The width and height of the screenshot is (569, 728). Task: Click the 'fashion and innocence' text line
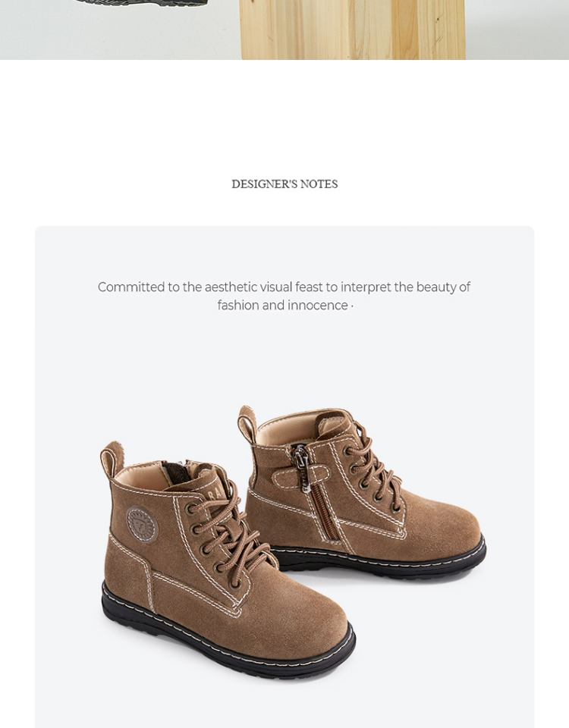pos(285,306)
